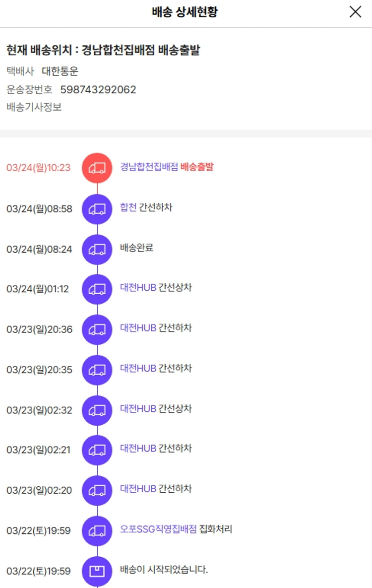372x588 pixels.
Task: Open the 경남합천집배점 location link
Action: point(149,167)
